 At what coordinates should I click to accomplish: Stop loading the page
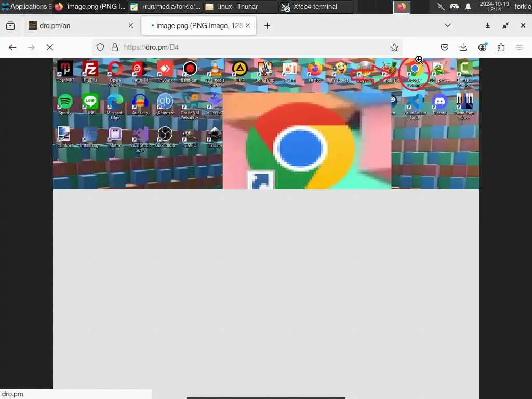pos(50,47)
